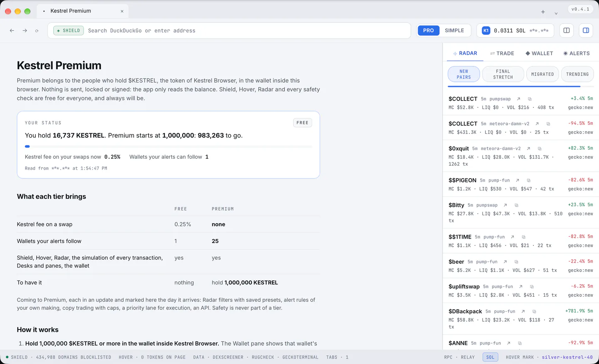Click the SHIELD badge in address bar

point(69,31)
